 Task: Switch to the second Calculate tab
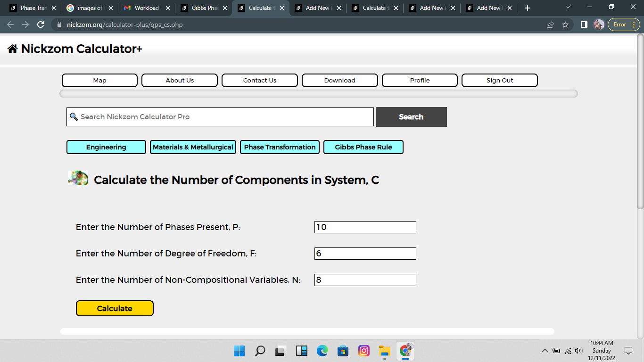[x=375, y=8]
